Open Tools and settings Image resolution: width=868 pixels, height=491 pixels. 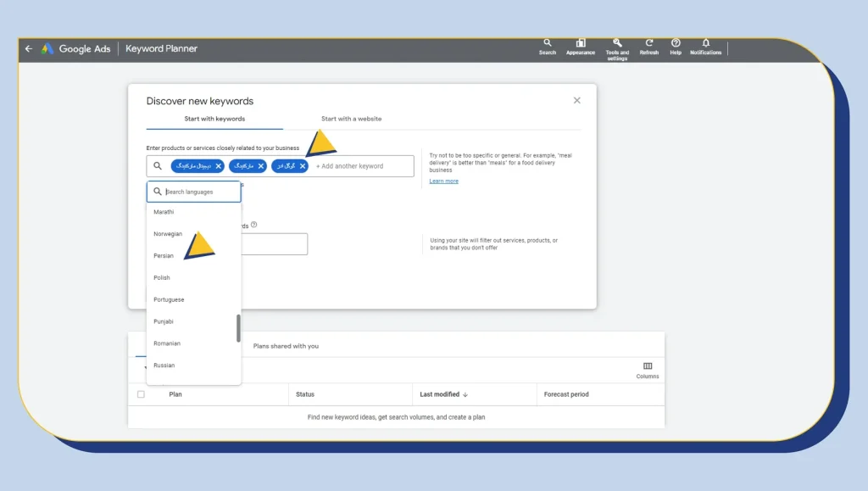click(x=617, y=49)
